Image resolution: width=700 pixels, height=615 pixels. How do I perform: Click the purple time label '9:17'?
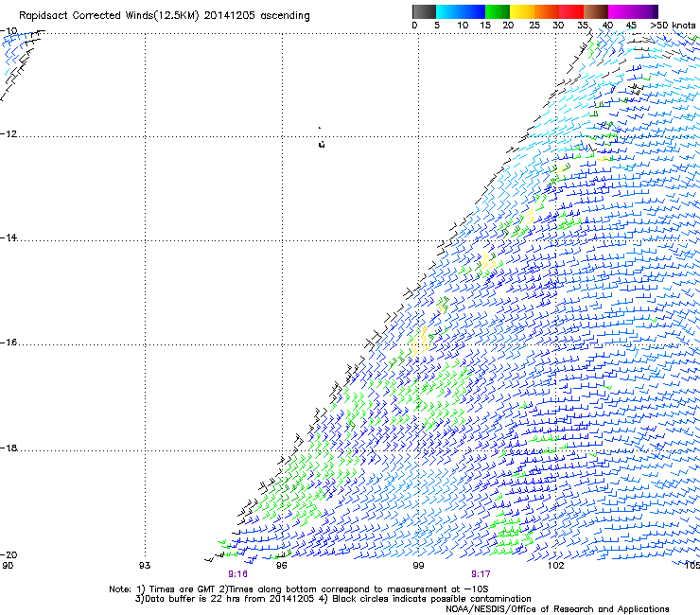[x=481, y=574]
